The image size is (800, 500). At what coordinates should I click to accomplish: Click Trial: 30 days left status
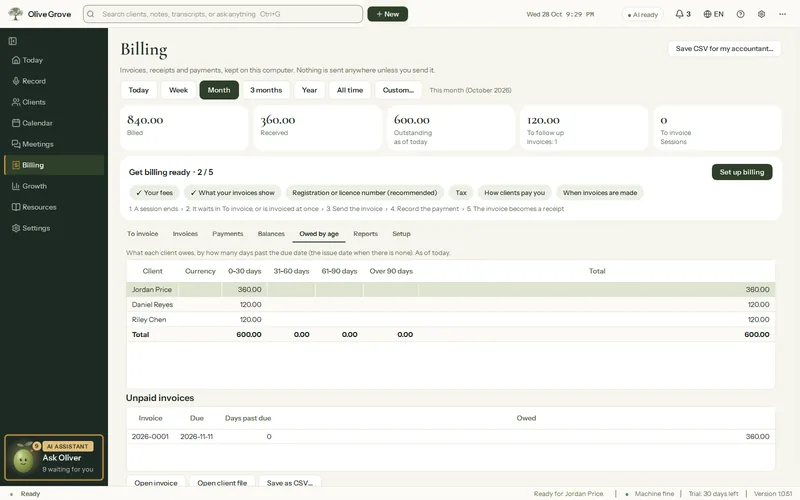tap(713, 494)
